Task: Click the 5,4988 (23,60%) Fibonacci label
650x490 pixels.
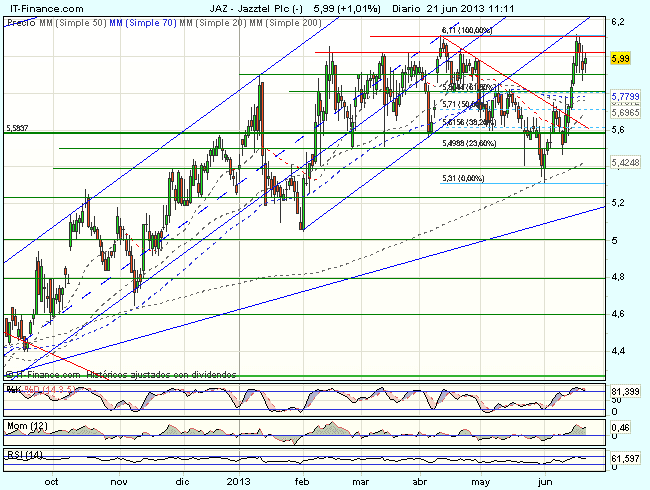Action: (x=468, y=144)
